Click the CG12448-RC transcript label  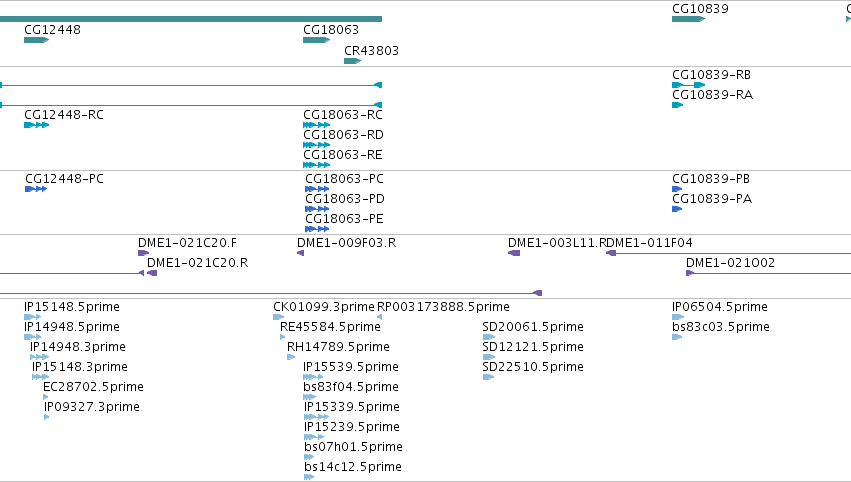tap(64, 115)
